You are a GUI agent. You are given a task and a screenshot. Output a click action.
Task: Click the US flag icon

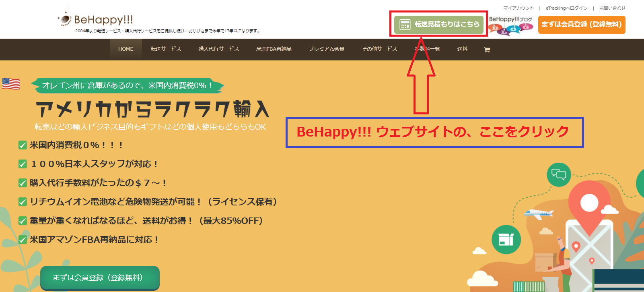pos(11,84)
